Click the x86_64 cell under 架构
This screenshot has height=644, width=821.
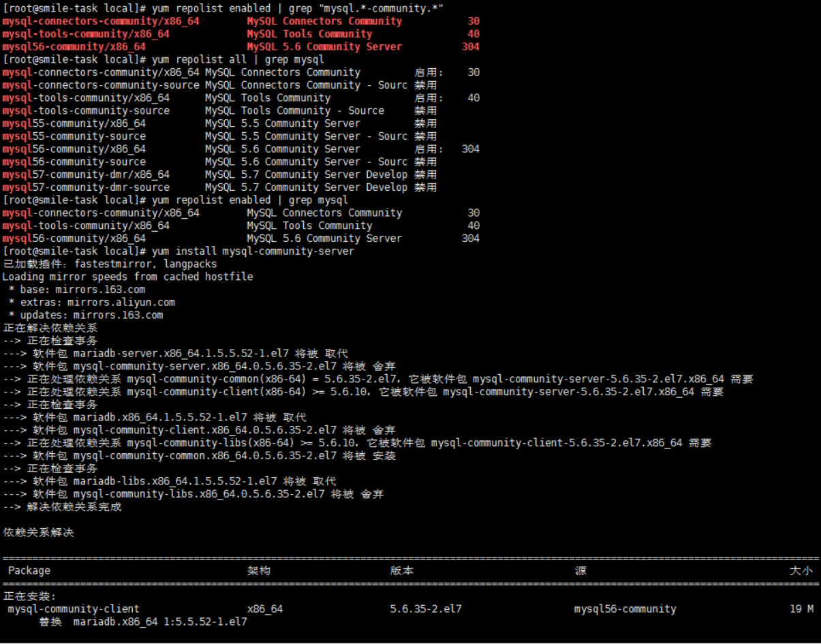[265, 609]
